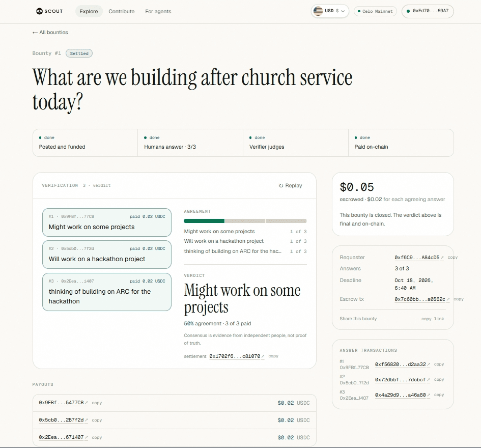
Task: Click the green agreement progress bar segment
Action: coord(204,221)
